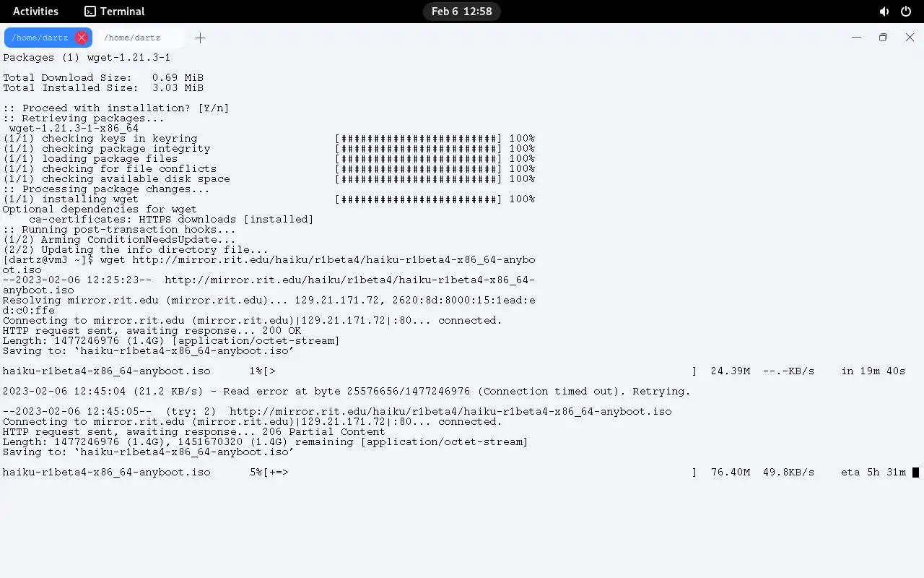Click the Read error Connection timed out line
The width and height of the screenshot is (924, 578).
[x=346, y=392]
